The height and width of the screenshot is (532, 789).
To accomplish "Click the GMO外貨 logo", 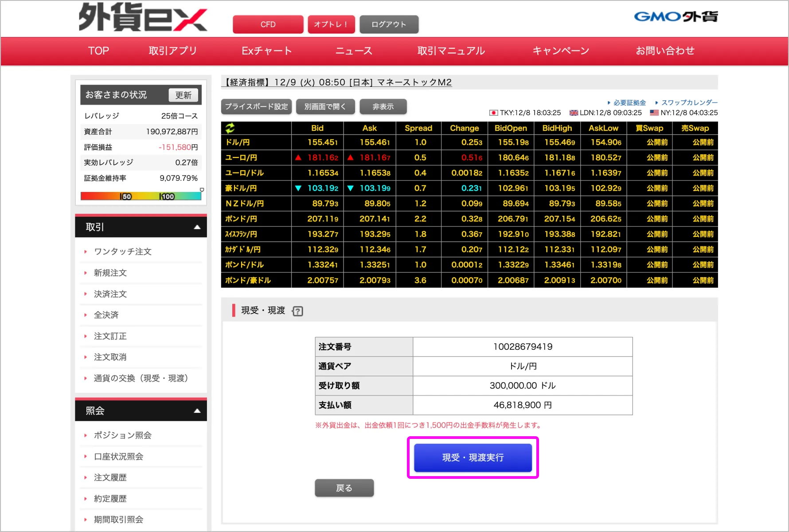I will 676,17.
